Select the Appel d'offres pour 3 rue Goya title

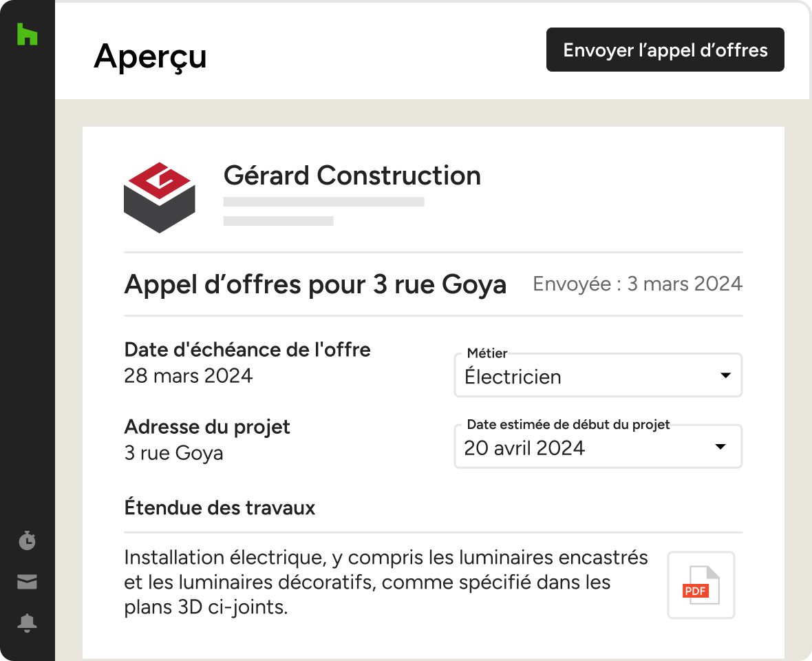(315, 284)
